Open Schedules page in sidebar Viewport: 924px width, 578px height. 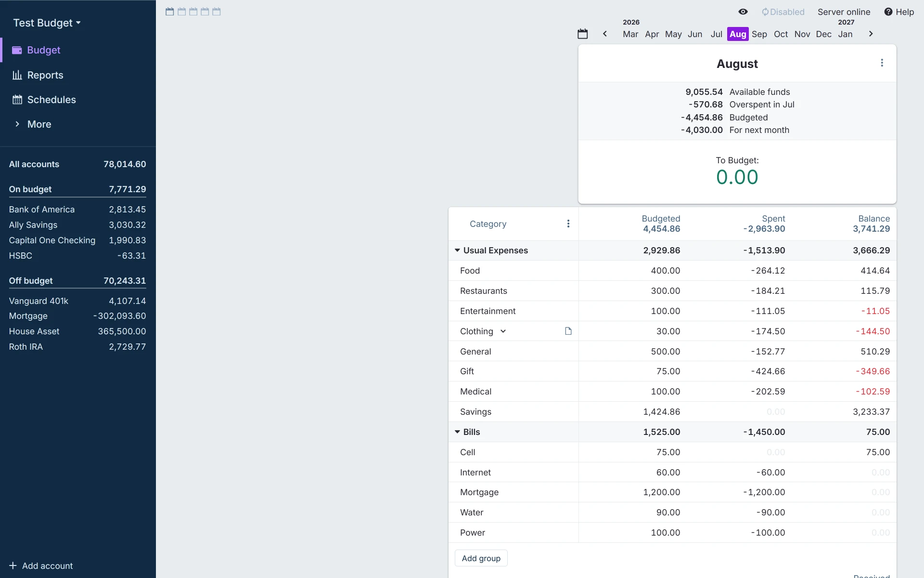click(x=78, y=100)
